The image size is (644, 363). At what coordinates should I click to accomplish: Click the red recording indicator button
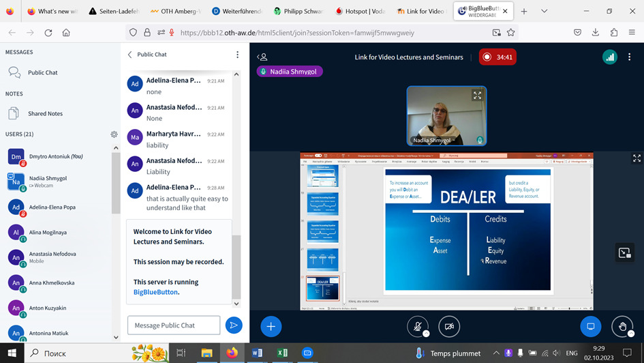coord(497,57)
